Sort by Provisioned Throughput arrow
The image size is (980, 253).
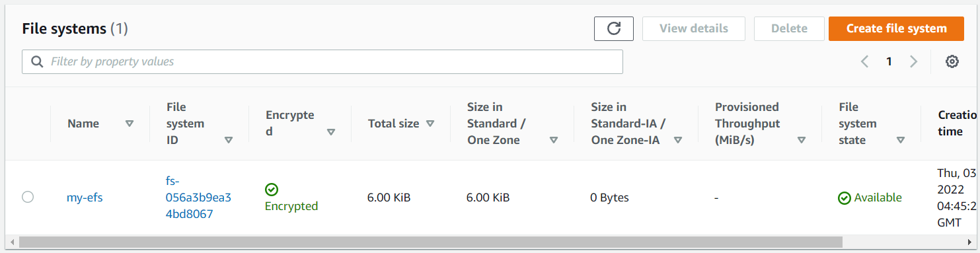pos(802,140)
